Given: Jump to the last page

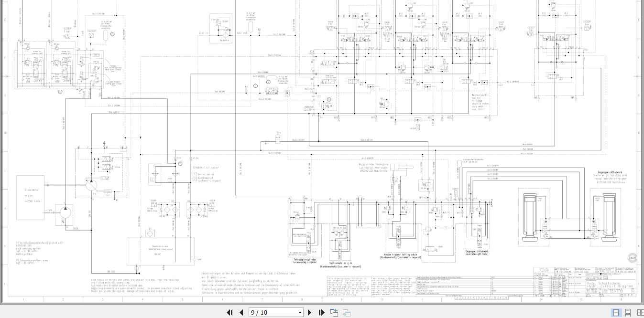Looking at the screenshot, I should pyautogui.click(x=321, y=313).
